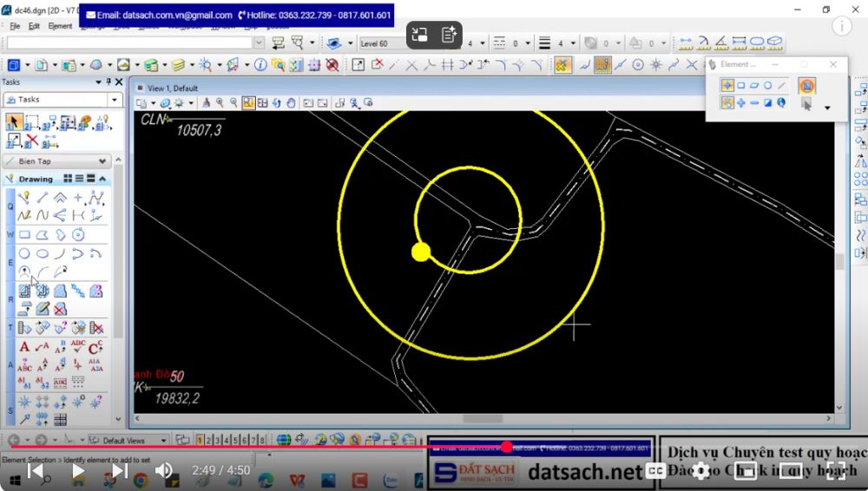Viewport: 868px width, 491px height.
Task: Select the Place Text 'A' tool
Action: tap(24, 348)
